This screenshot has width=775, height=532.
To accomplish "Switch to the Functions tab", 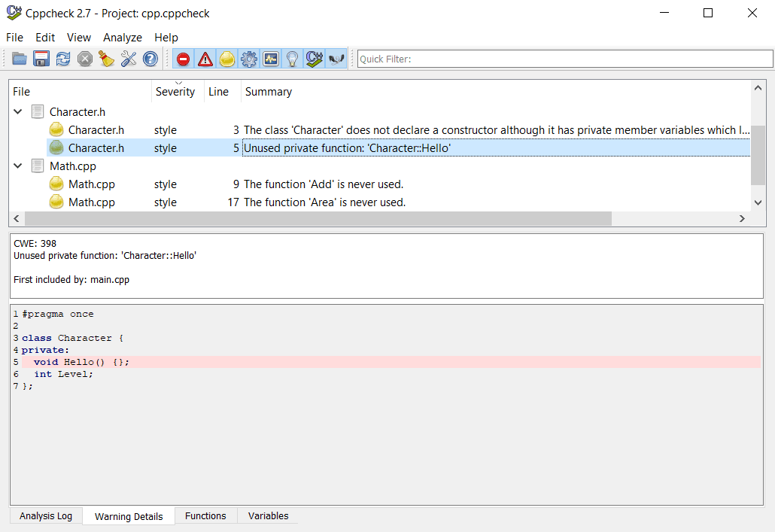I will [205, 516].
